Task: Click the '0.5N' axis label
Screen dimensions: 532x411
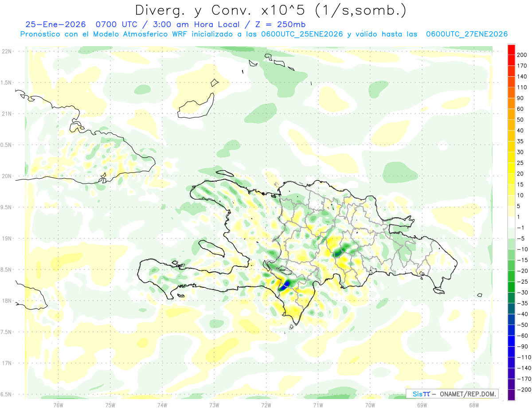Action: pos(6,145)
